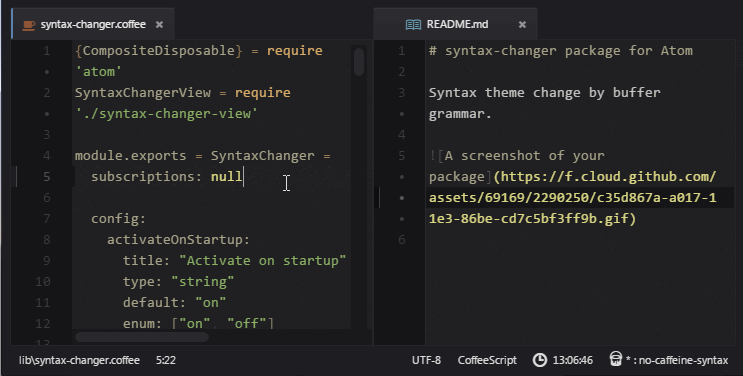Click line number 6 in README gutter
Screen dimensions: 743x376
point(401,239)
